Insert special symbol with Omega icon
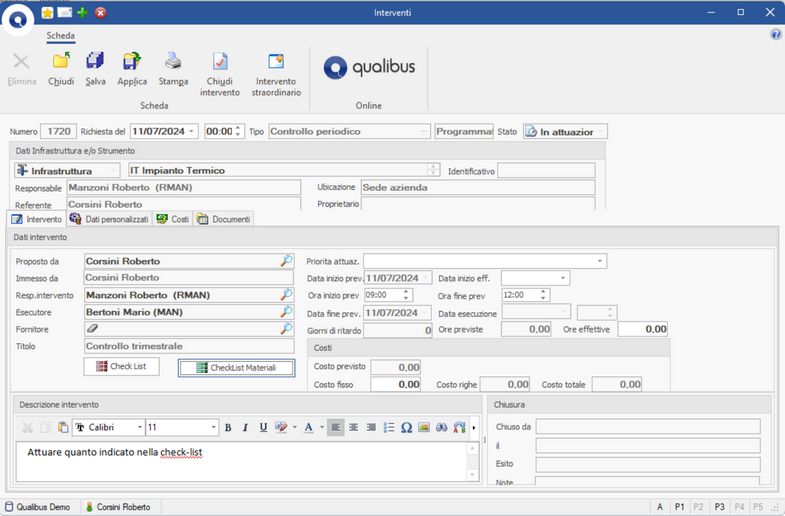 click(407, 427)
